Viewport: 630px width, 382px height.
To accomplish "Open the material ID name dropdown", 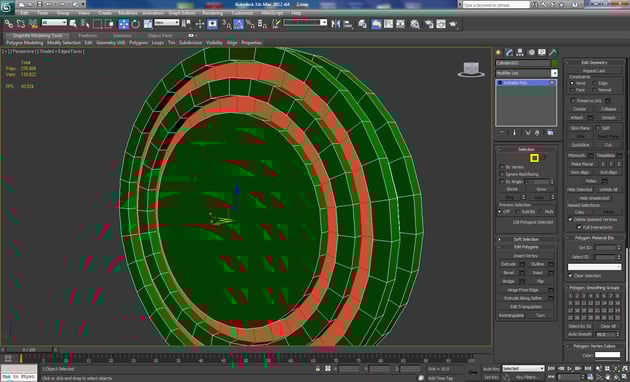I will 594,267.
